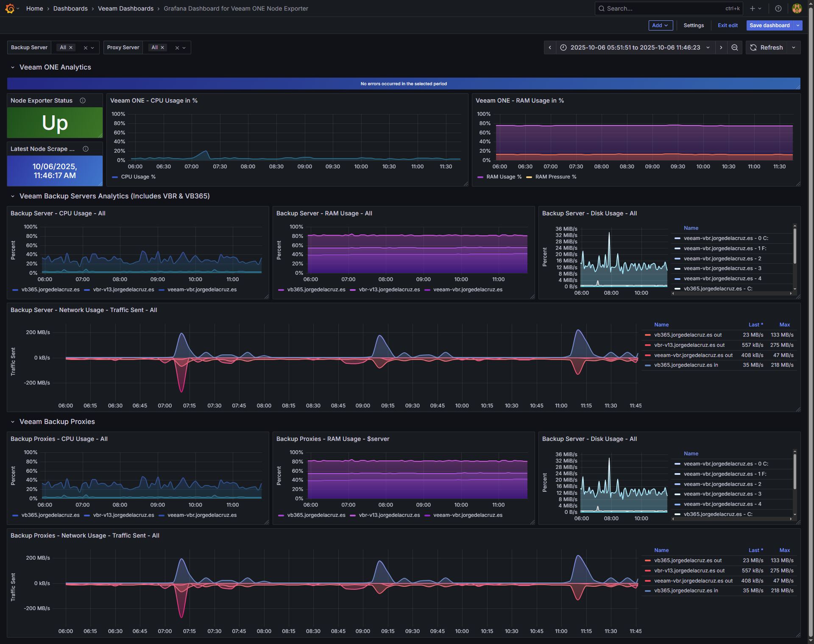Collapse the Veeam Backup Proxies row
The height and width of the screenshot is (644, 814).
click(x=13, y=422)
